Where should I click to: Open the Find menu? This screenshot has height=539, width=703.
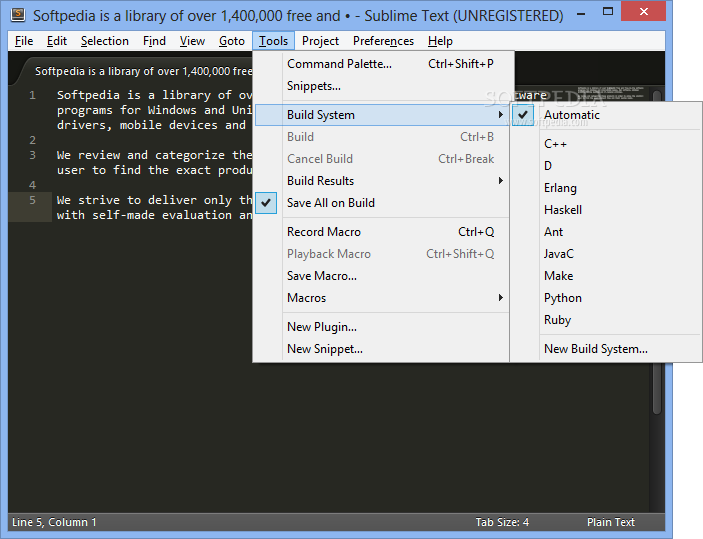point(154,41)
